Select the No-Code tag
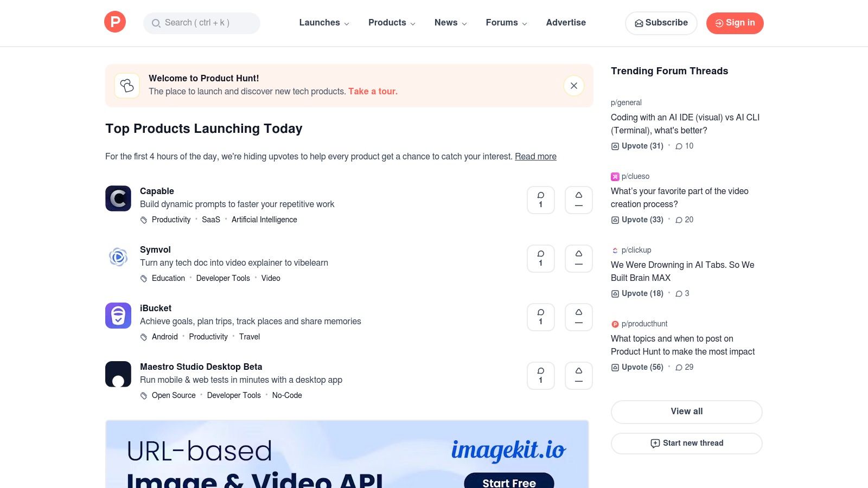 pyautogui.click(x=287, y=395)
